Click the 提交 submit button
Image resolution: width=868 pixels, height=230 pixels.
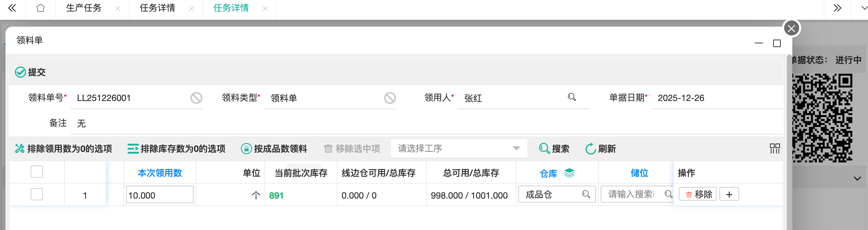click(30, 72)
